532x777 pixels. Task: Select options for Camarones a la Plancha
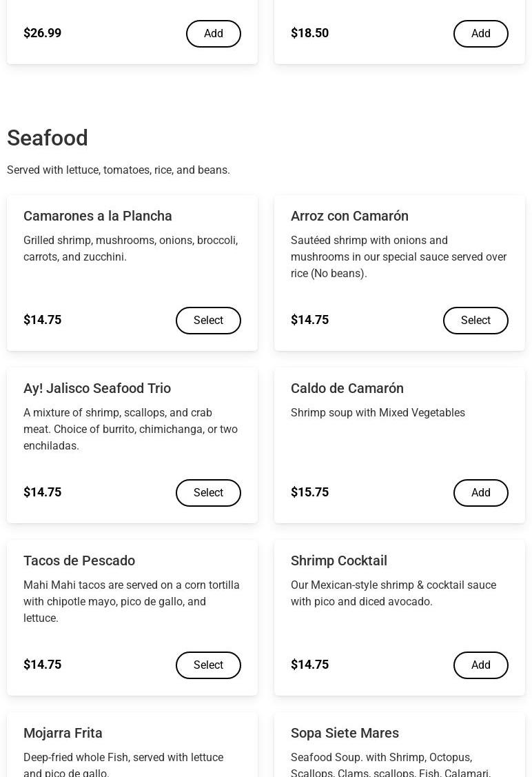[208, 321]
